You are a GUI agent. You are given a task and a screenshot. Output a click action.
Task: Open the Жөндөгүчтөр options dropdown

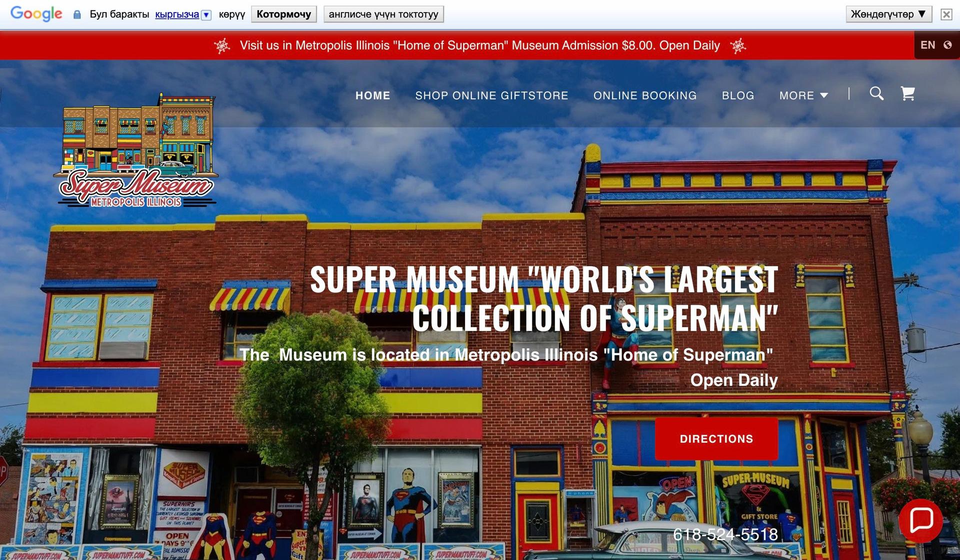pyautogui.click(x=888, y=14)
